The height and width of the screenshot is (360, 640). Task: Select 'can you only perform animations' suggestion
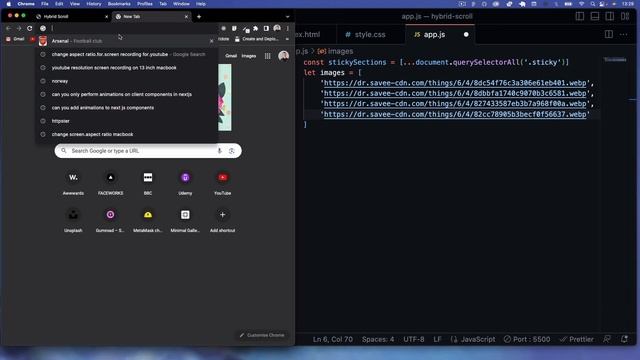tap(126, 94)
